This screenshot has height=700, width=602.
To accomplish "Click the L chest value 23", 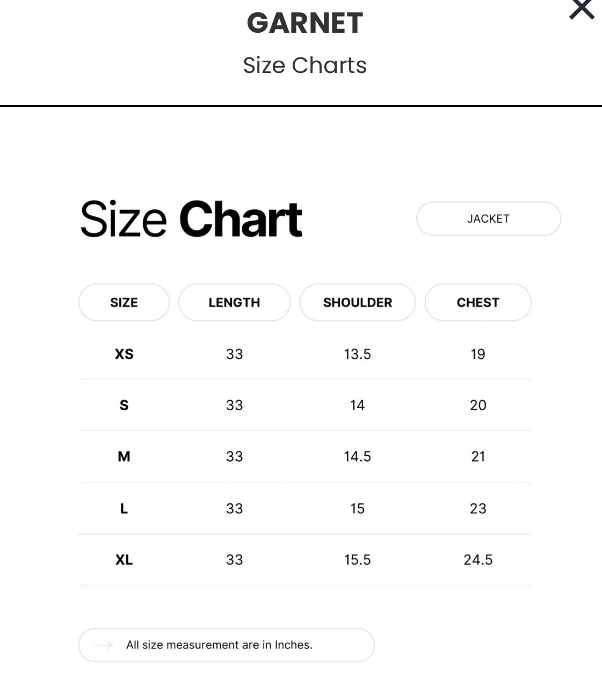I will coord(478,508).
